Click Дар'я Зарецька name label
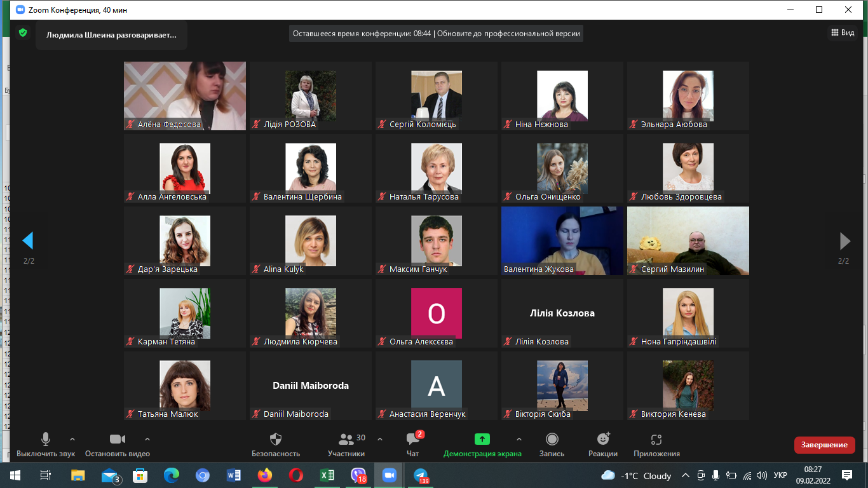Viewport: 868px width, 488px height. tap(168, 269)
